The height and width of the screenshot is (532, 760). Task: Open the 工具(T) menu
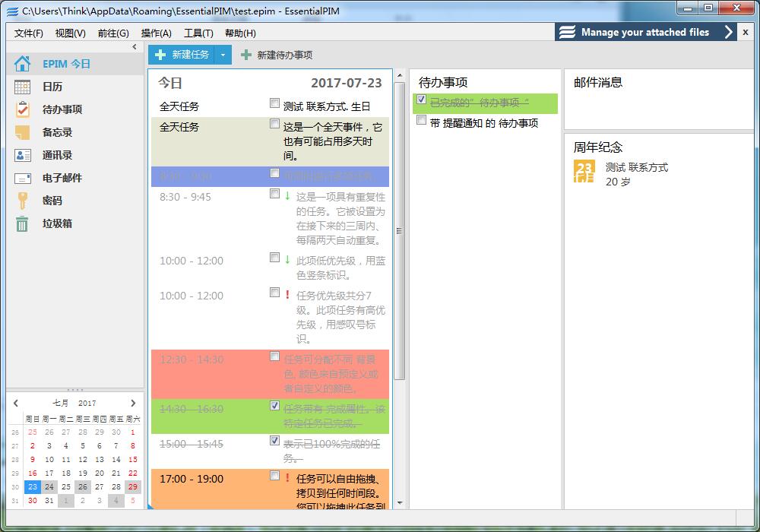(x=198, y=33)
